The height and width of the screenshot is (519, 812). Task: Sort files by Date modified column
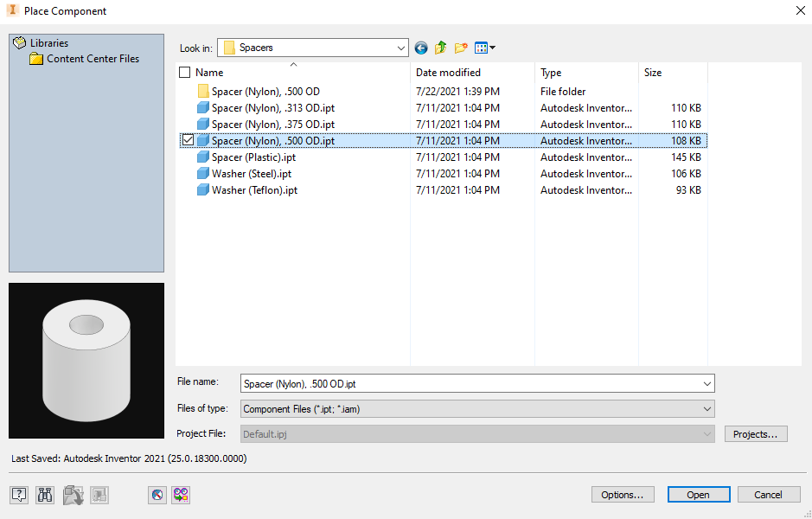[x=448, y=73]
